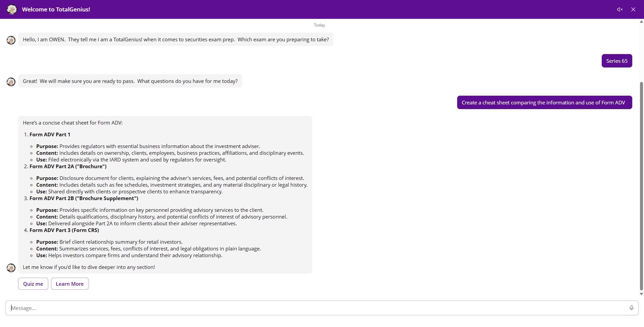The width and height of the screenshot is (644, 327).
Task: Click the 'Form ADV Part 3 (Form CRS)' heading
Action: click(x=64, y=230)
